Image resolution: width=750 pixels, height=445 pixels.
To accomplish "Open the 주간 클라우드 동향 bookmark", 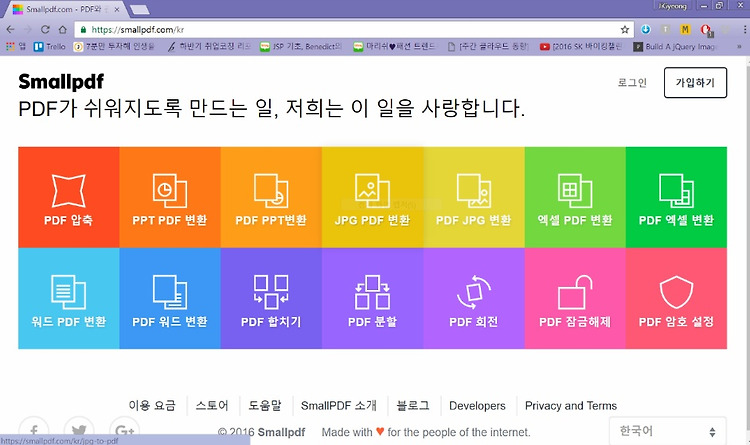I will (x=488, y=46).
